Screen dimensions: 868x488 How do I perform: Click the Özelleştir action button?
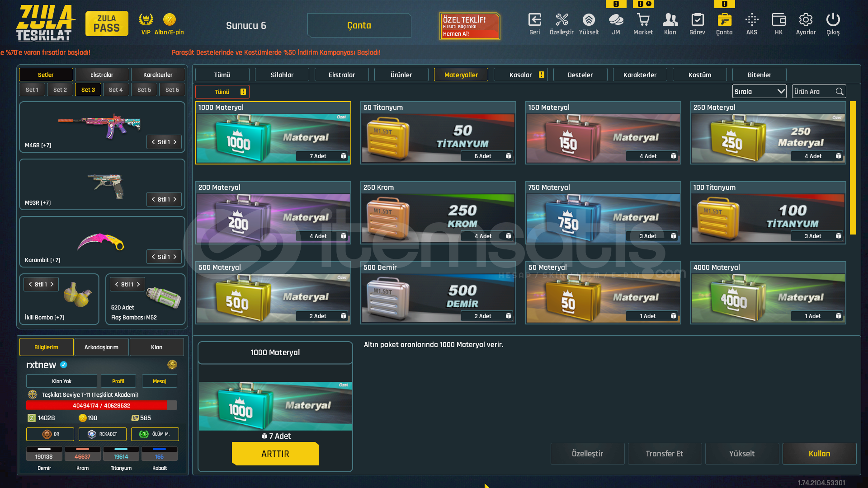click(x=588, y=454)
